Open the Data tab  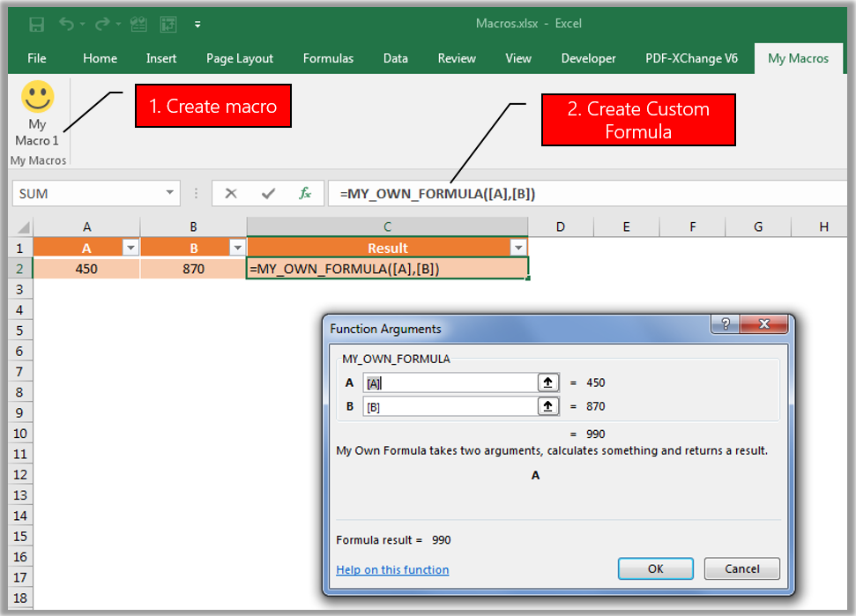tap(395, 58)
